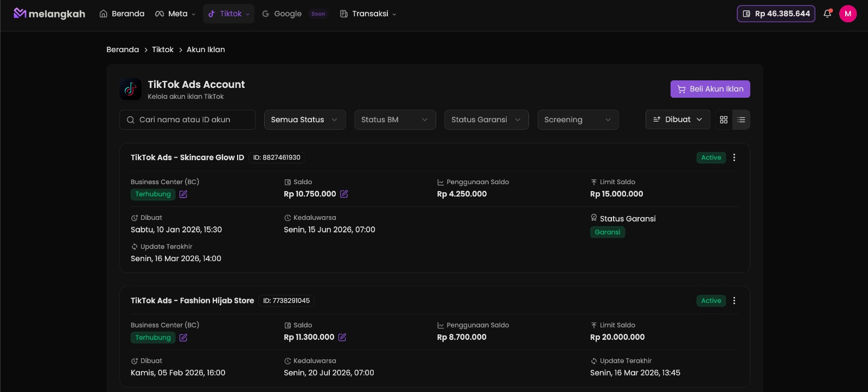Click the Beli Akun Iklan button
This screenshot has width=868, height=392.
click(x=710, y=89)
